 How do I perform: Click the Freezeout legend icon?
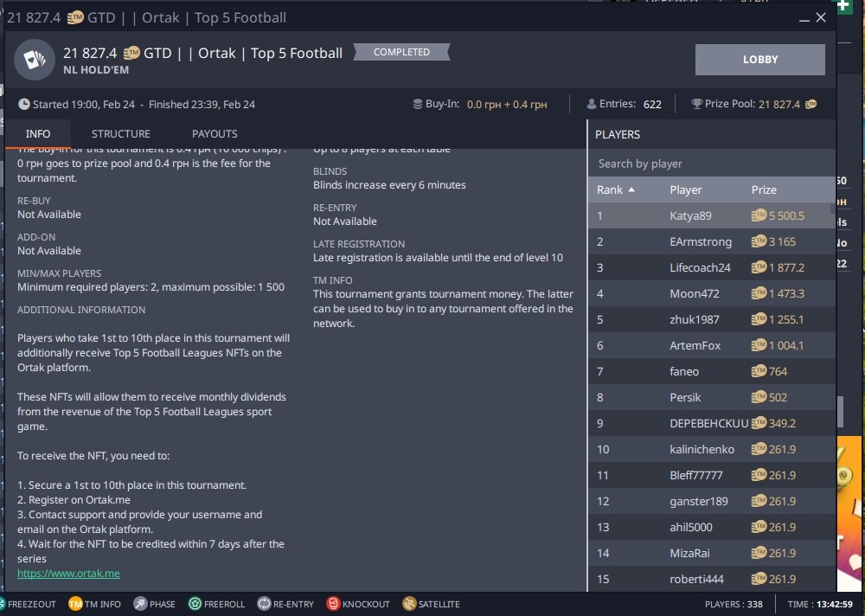3,604
